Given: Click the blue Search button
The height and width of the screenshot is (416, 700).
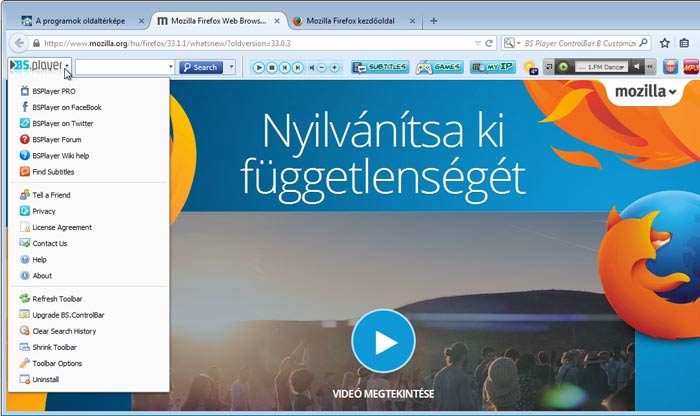Looking at the screenshot, I should tap(201, 67).
